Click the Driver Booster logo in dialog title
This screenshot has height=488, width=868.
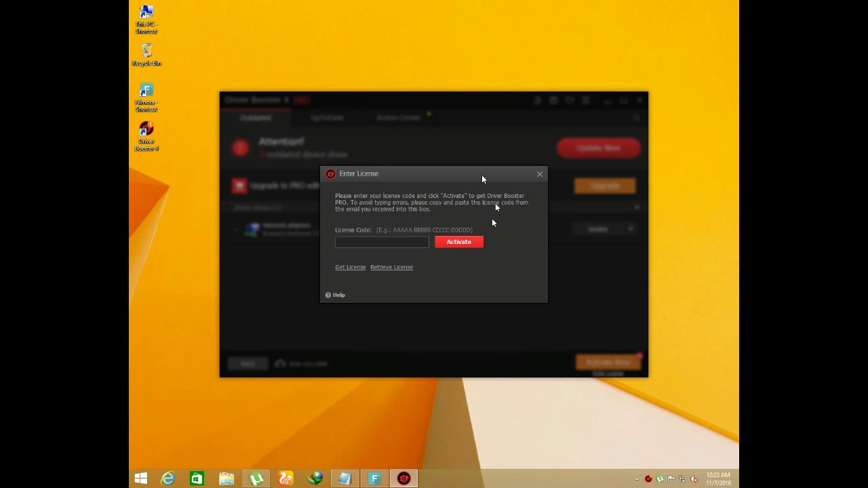[330, 174]
